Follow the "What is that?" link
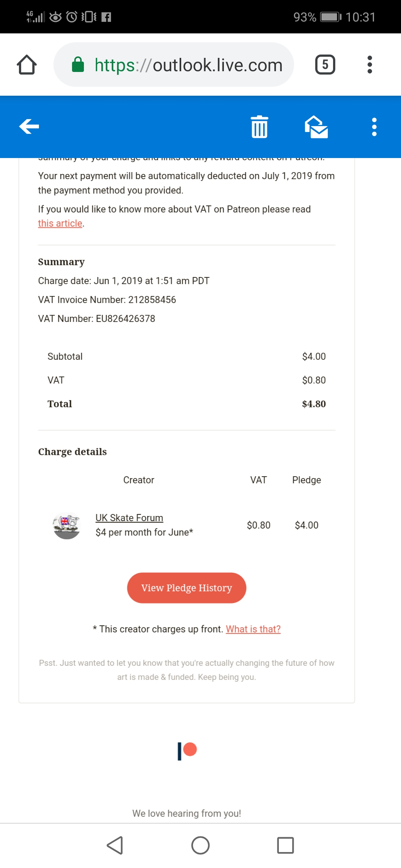This screenshot has height=868, width=401. [253, 629]
